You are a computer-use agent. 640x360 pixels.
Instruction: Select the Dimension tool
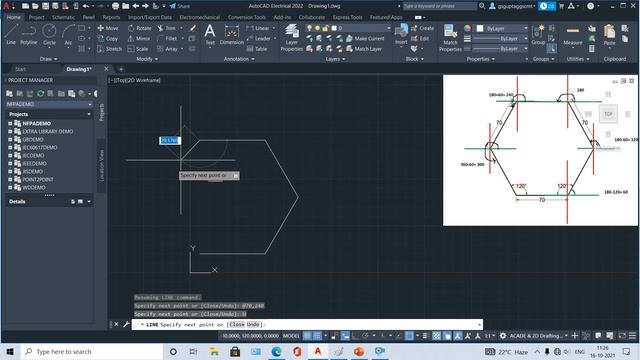231,34
